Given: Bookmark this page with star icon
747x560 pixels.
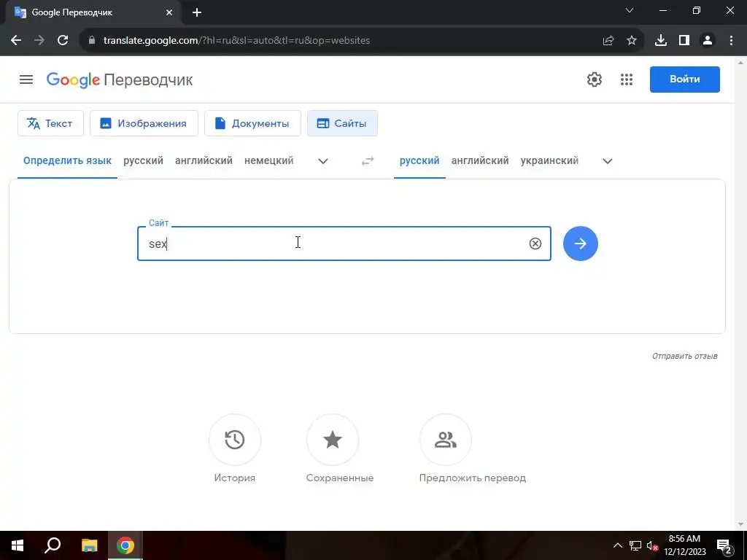Looking at the screenshot, I should pyautogui.click(x=632, y=41).
